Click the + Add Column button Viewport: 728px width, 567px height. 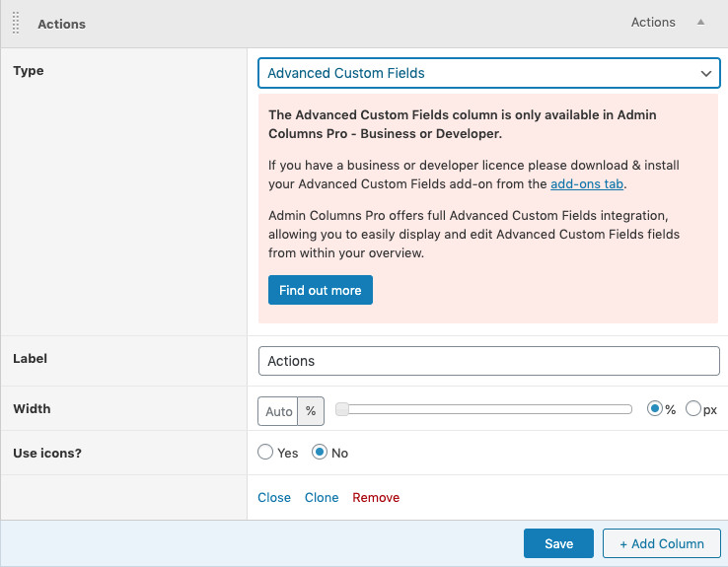pyautogui.click(x=662, y=543)
